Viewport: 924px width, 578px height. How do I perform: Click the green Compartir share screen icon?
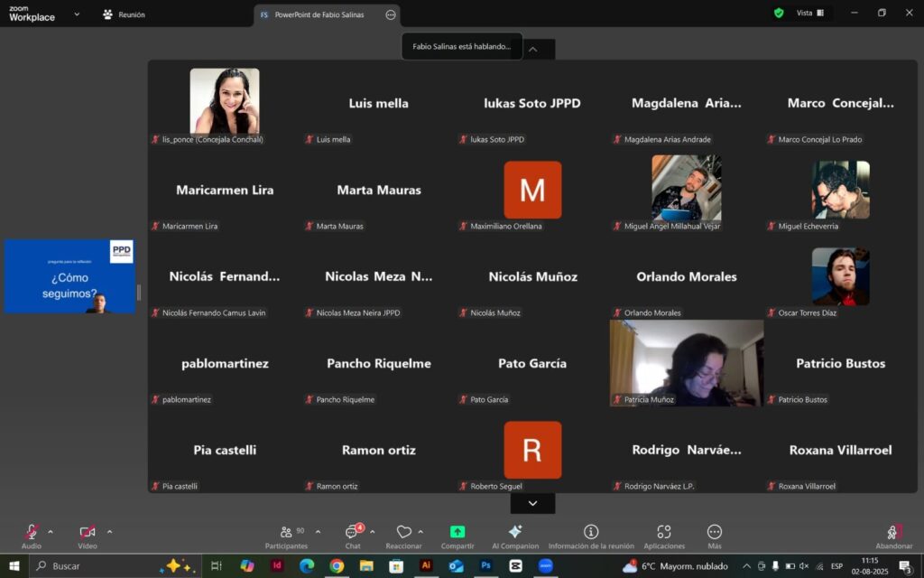coord(457,532)
